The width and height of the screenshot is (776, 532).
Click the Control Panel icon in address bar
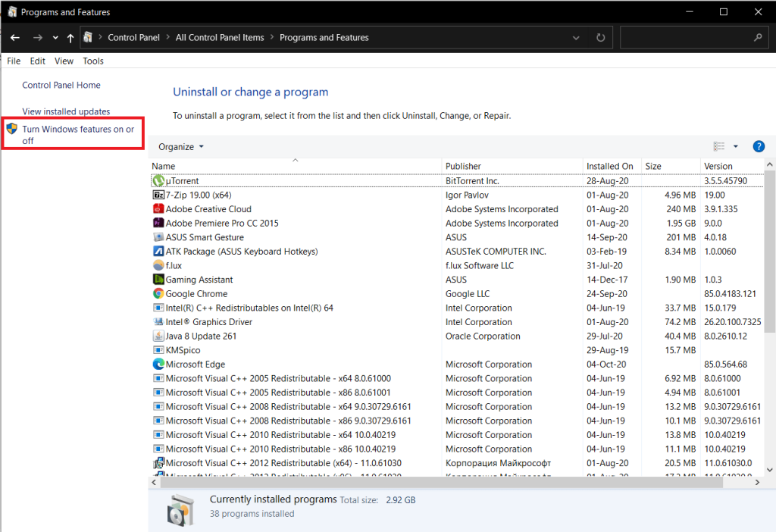click(88, 37)
